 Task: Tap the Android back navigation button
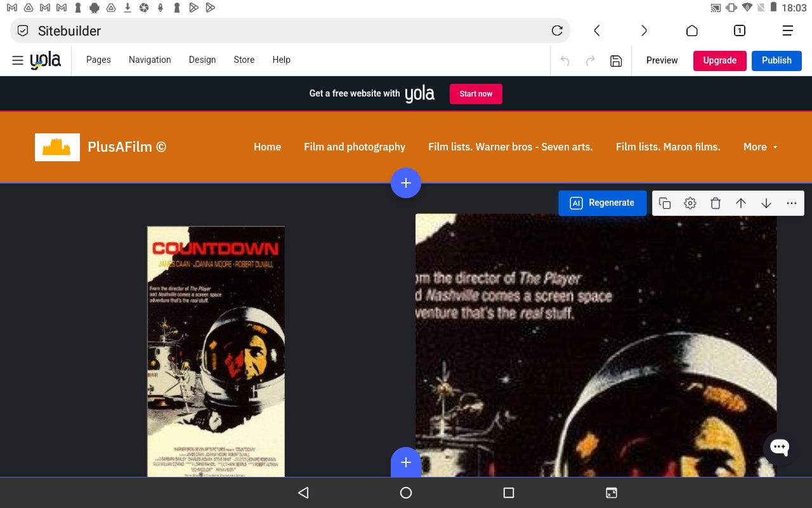pyautogui.click(x=303, y=493)
